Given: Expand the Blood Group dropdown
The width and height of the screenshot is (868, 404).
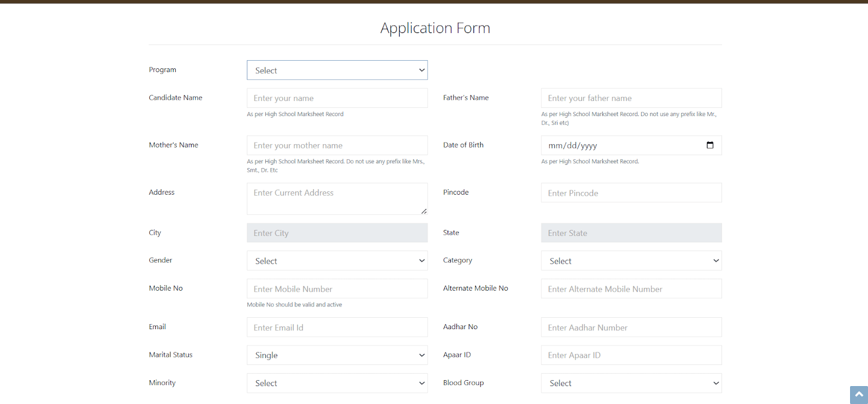Looking at the screenshot, I should [631, 383].
